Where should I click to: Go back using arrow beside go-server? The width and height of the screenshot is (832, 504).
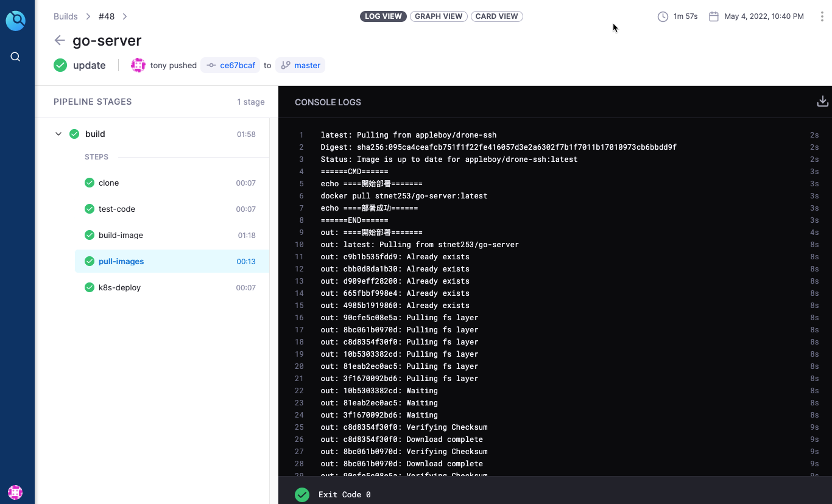(59, 40)
